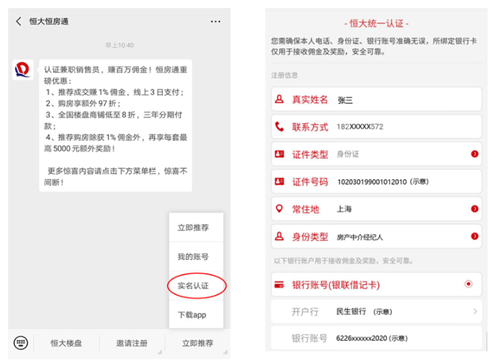Tap the 注册信息 section label

pos(284,75)
